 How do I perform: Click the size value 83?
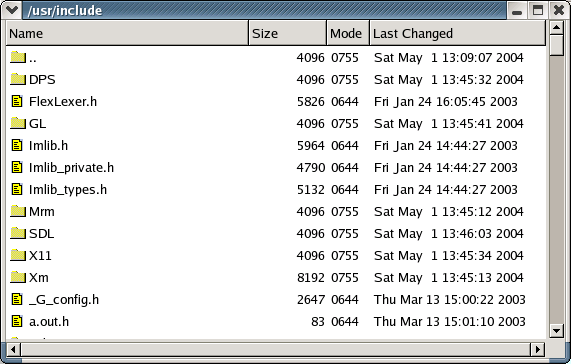318,322
